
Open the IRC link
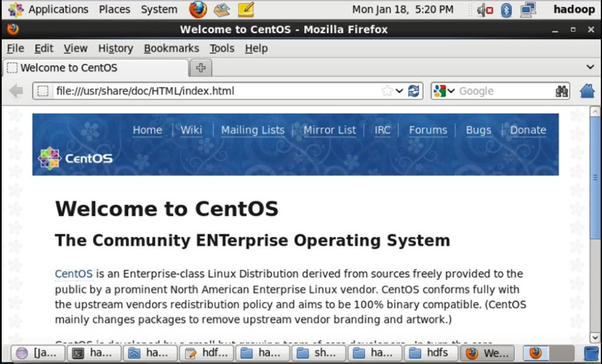[382, 130]
